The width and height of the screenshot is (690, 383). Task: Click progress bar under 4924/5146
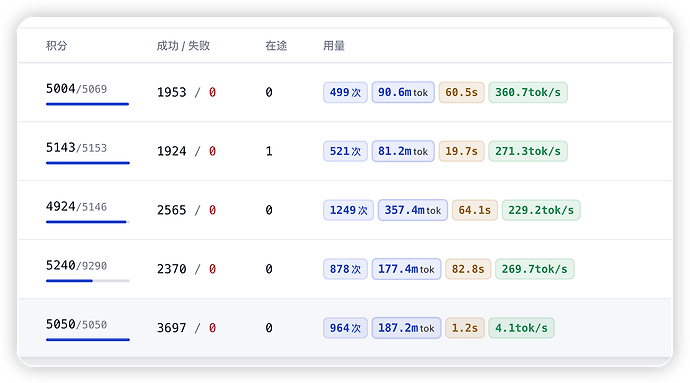(88, 222)
